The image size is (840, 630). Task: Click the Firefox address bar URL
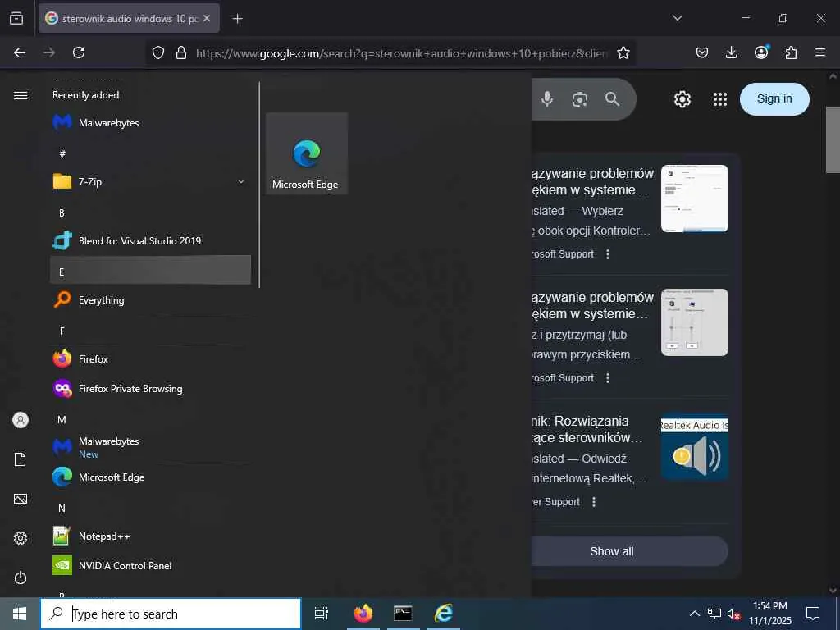pos(402,53)
